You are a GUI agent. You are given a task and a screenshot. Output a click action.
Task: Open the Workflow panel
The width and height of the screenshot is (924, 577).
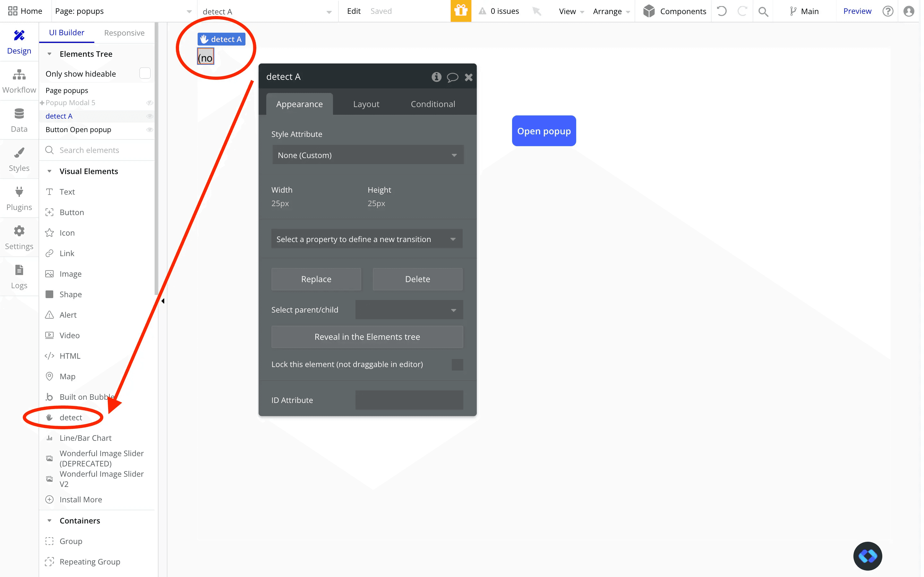[19, 80]
